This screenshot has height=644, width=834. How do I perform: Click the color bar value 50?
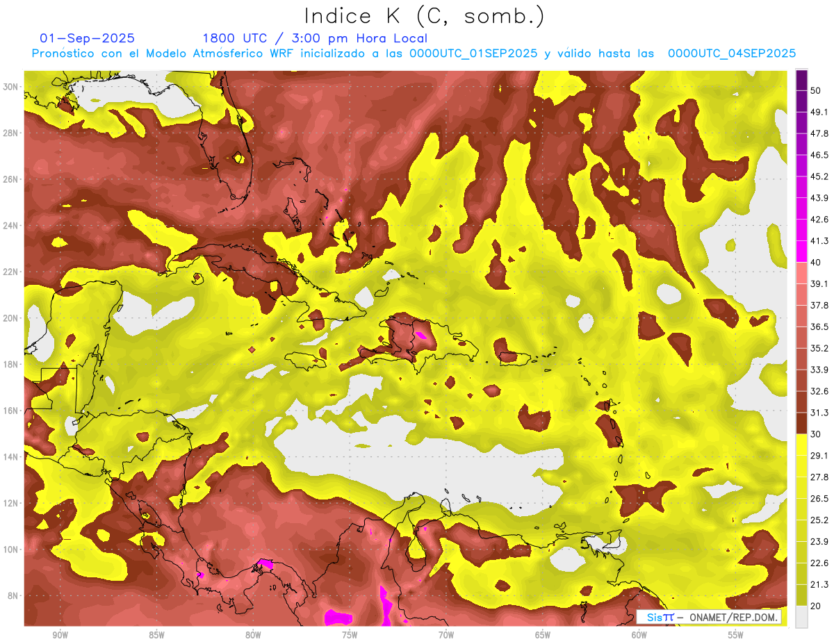click(816, 91)
